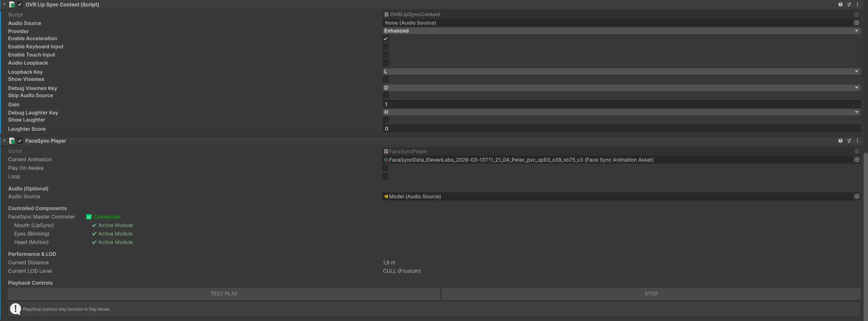Open object picker for OVR Audio Source field
This screenshot has height=321, width=868.
[x=856, y=23]
